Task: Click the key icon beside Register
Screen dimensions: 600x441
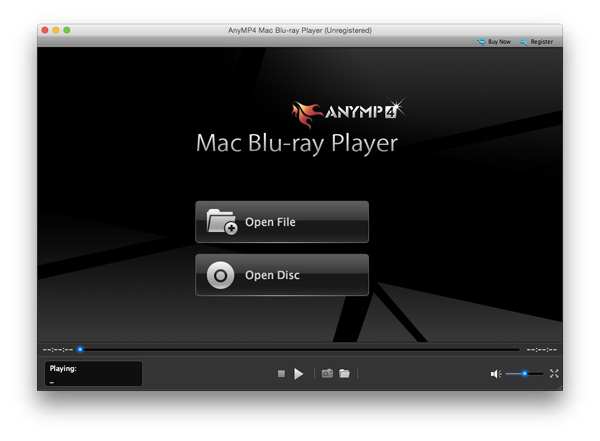Action: 524,42
